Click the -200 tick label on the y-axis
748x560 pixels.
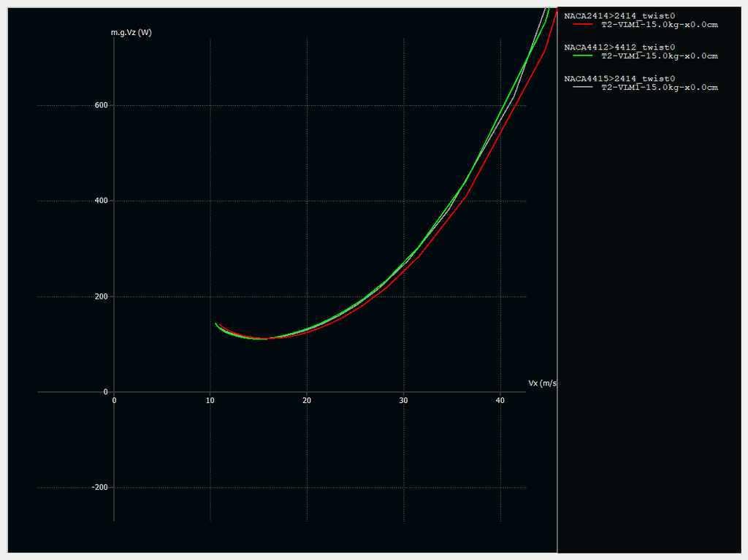pyautogui.click(x=99, y=488)
